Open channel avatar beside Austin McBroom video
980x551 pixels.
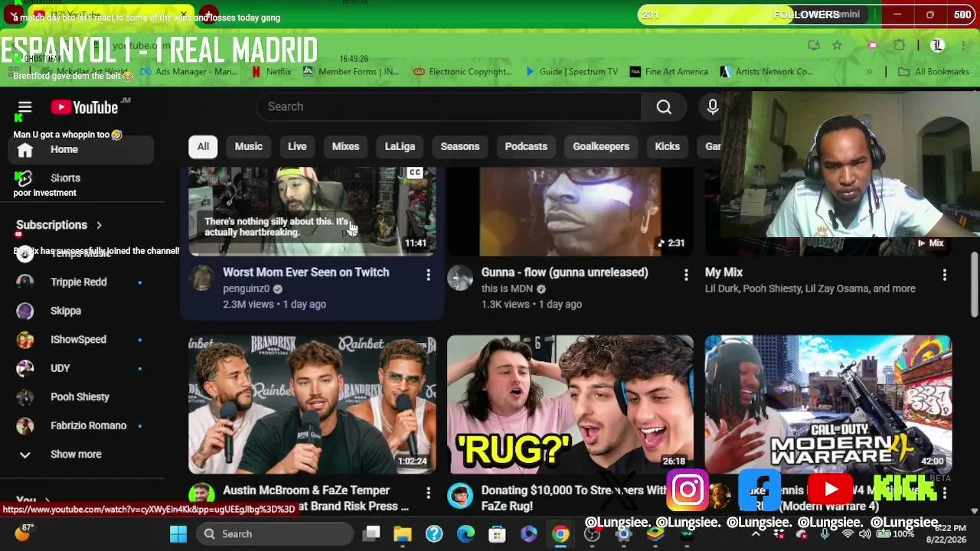(201, 496)
